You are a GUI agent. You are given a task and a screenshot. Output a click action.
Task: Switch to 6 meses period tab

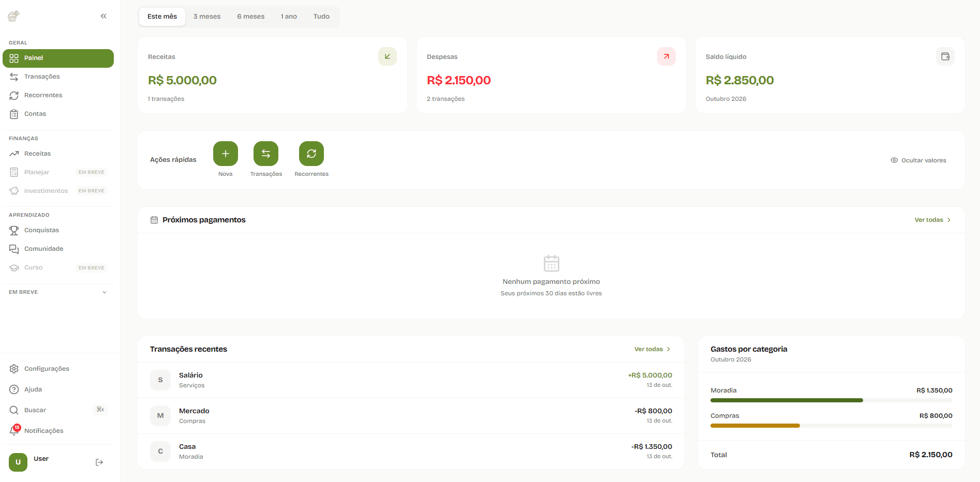pyautogui.click(x=251, y=17)
